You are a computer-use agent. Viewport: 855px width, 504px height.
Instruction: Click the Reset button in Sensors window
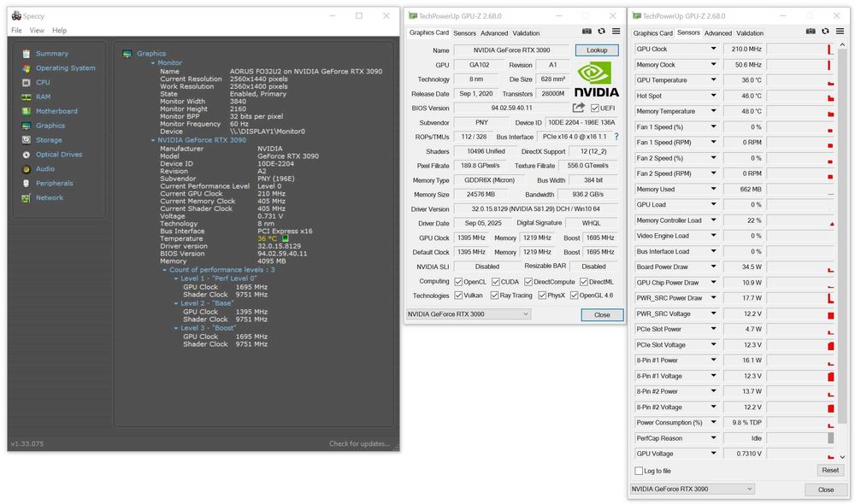(x=829, y=471)
